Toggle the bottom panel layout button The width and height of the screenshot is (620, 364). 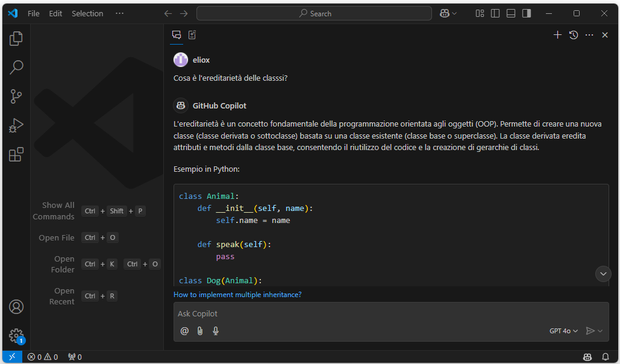tap(511, 13)
